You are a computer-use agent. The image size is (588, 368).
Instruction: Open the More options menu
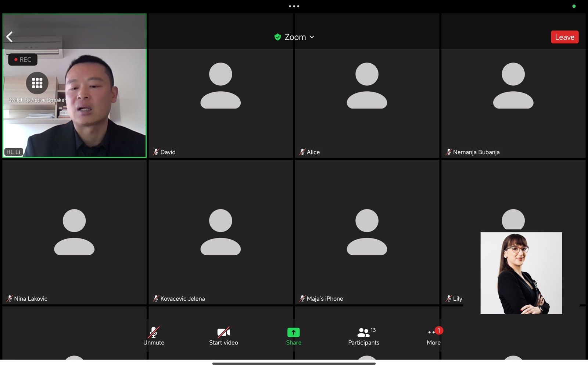tap(434, 336)
